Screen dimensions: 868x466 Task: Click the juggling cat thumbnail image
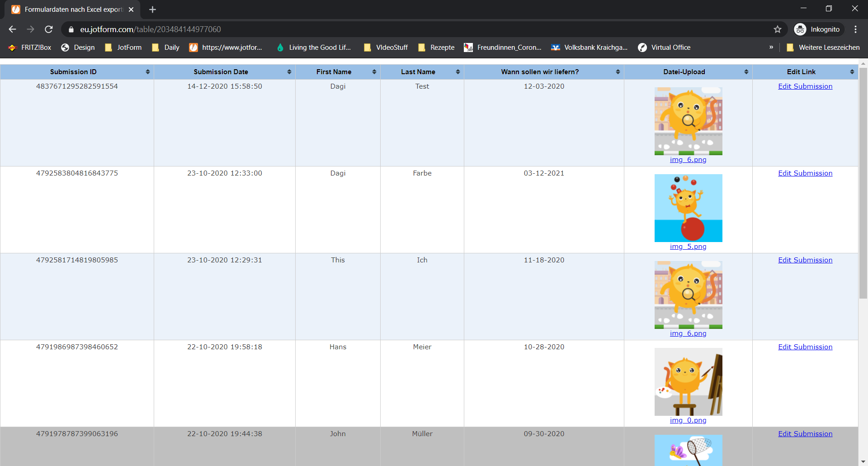[688, 208]
